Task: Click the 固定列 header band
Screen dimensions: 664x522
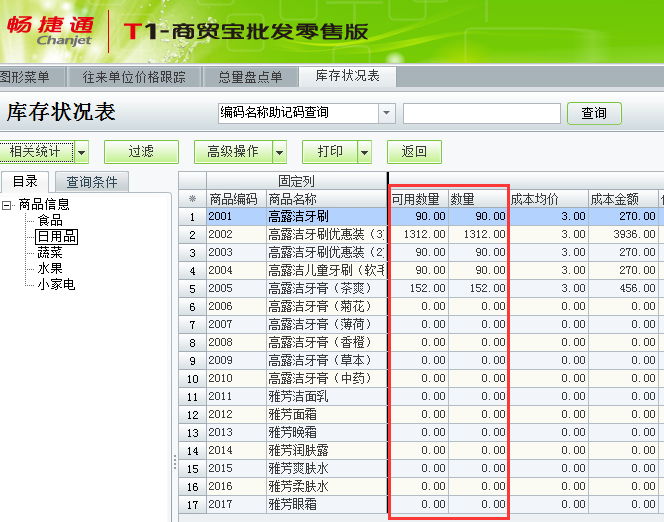Action: (x=296, y=181)
